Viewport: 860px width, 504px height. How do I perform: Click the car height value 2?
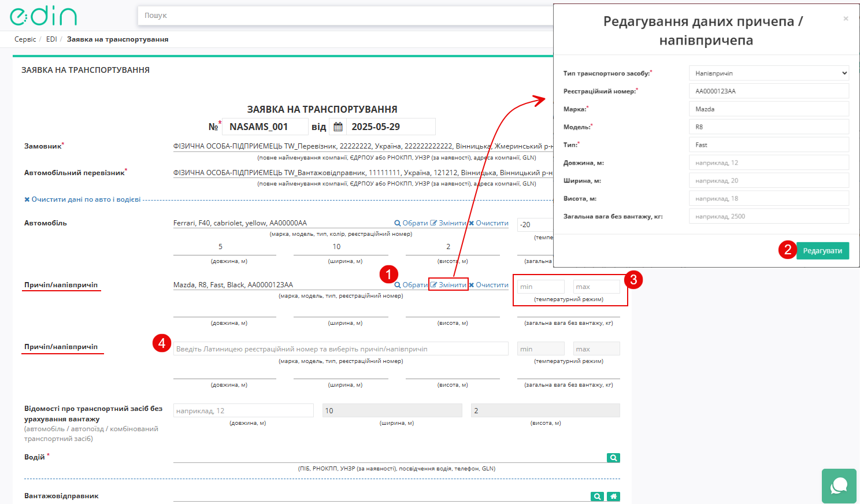point(448,247)
